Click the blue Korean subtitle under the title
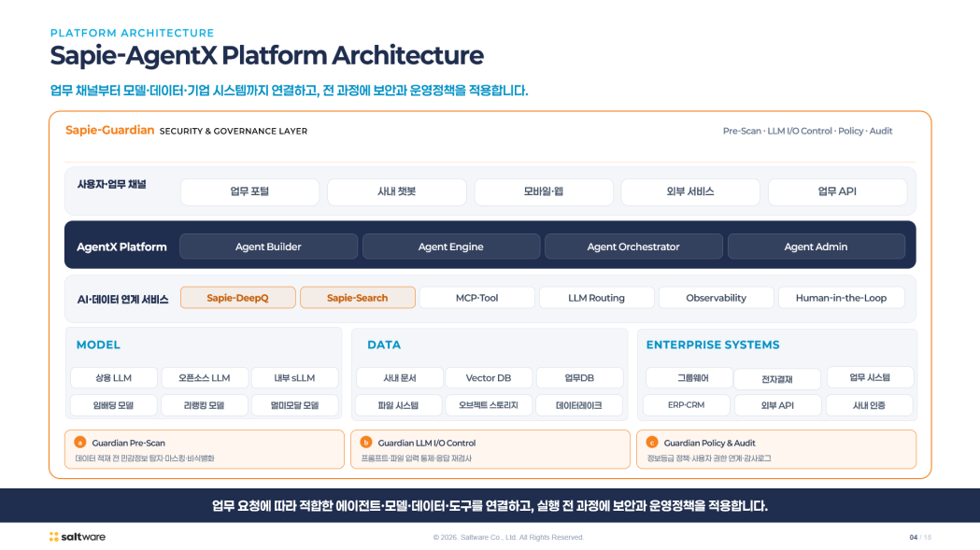The image size is (980, 550). coord(290,91)
